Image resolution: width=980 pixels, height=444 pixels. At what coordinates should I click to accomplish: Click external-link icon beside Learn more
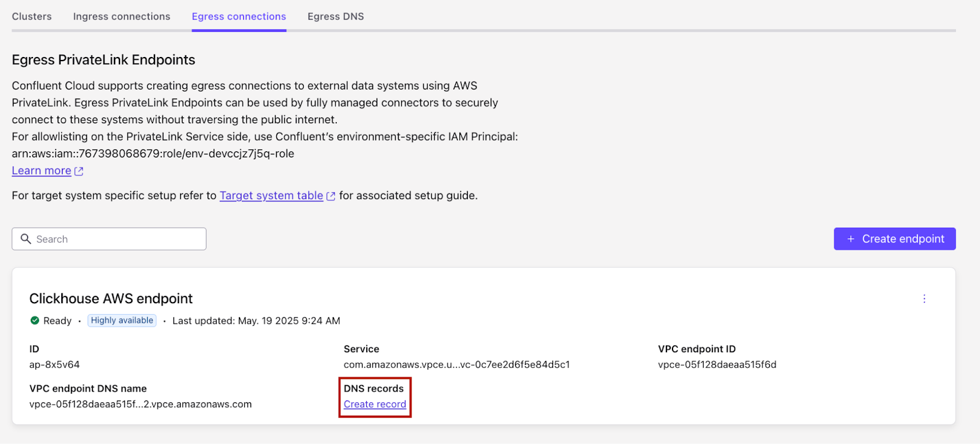coord(79,171)
